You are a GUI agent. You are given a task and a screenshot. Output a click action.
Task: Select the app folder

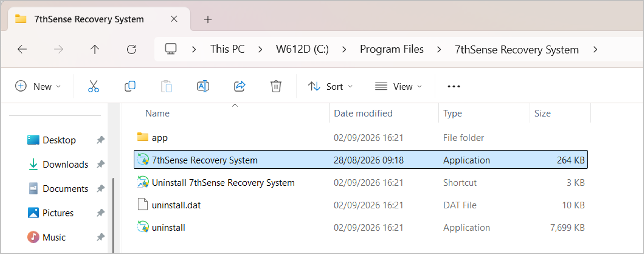(x=361, y=137)
